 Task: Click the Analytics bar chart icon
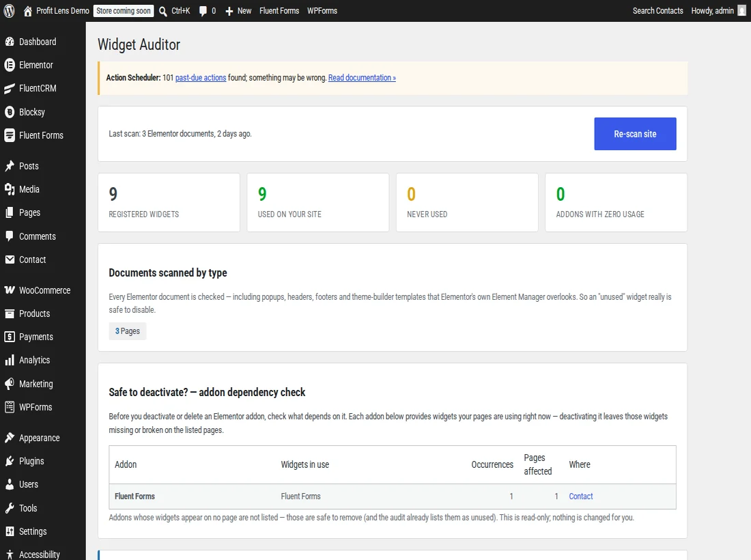(x=10, y=360)
